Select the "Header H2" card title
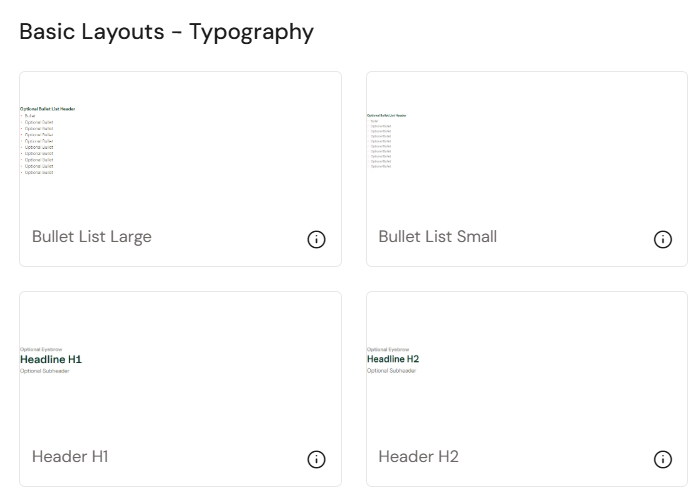Viewport: 698px width, 498px height. [x=418, y=457]
